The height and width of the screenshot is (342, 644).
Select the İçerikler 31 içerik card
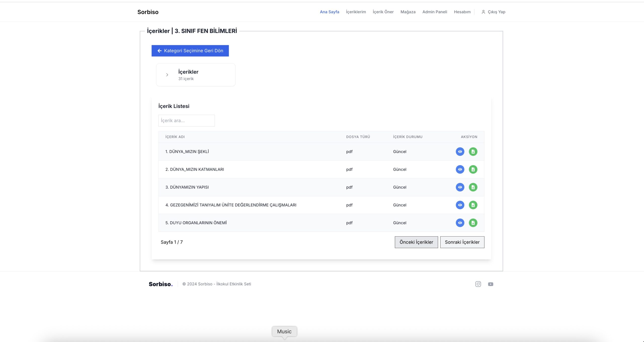(196, 75)
